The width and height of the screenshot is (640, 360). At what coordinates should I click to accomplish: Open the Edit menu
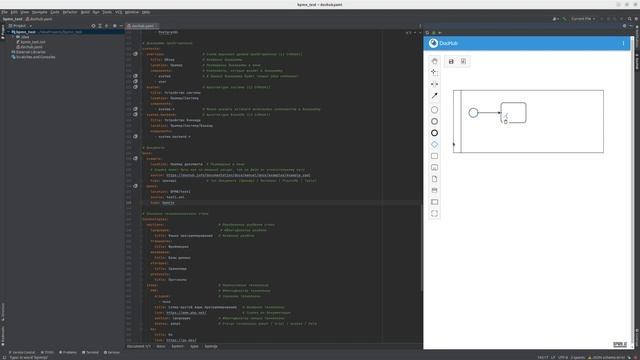pos(14,12)
